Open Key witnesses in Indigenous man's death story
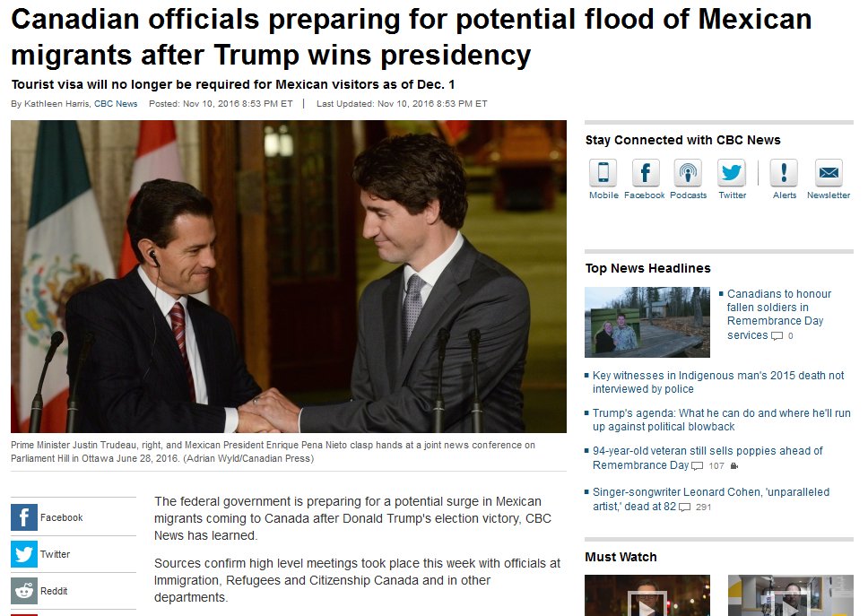The width and height of the screenshot is (868, 616). click(x=718, y=382)
